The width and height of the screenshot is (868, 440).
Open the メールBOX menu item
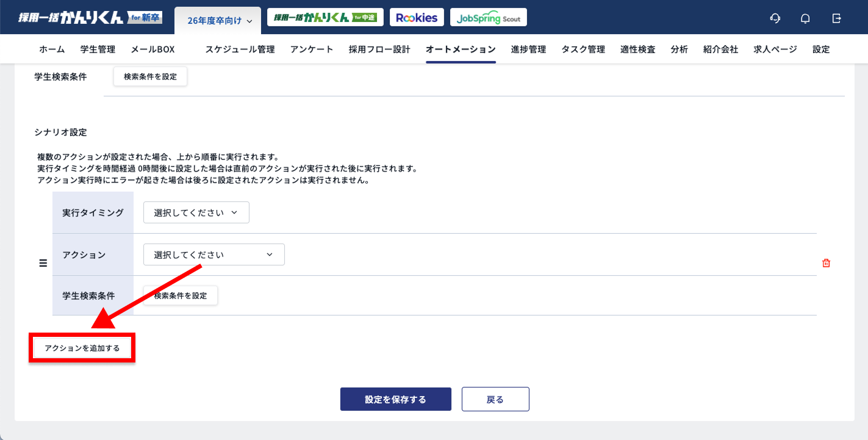pyautogui.click(x=153, y=49)
